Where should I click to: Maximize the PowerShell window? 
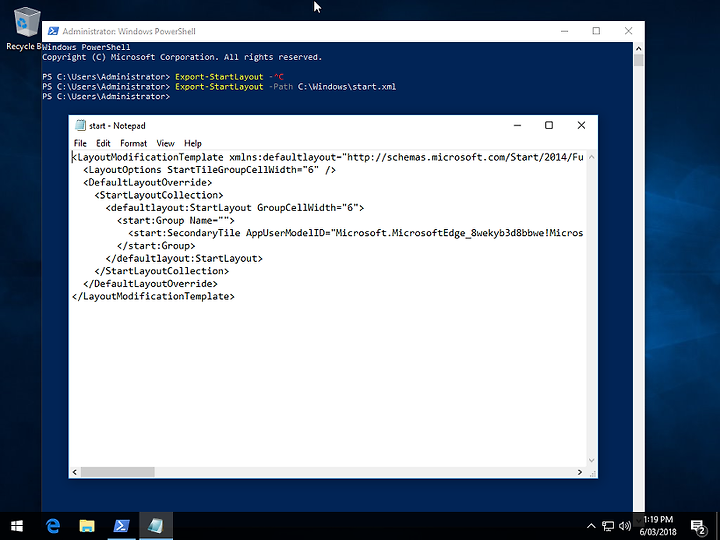pos(596,31)
